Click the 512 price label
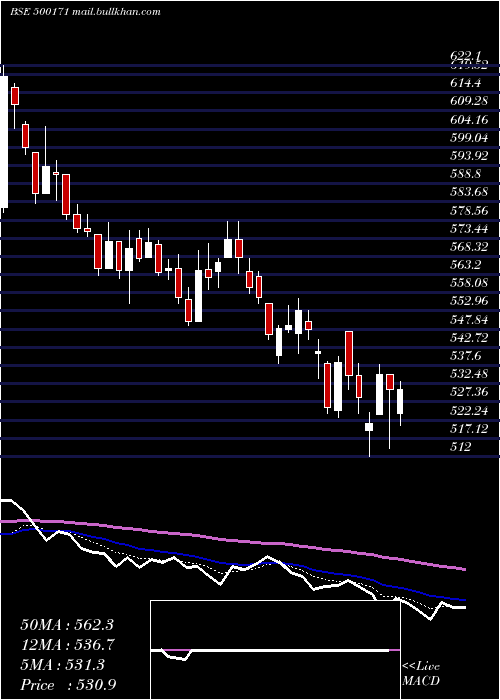 coord(461,447)
